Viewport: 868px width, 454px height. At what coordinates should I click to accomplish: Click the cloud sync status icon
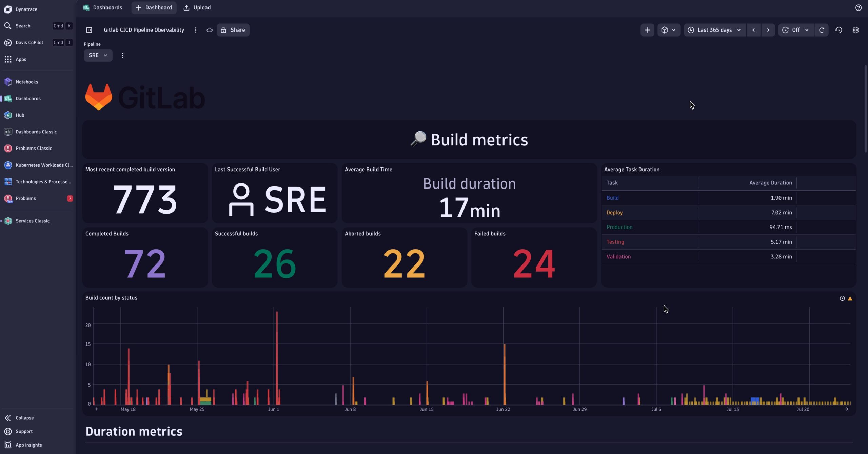(x=210, y=30)
